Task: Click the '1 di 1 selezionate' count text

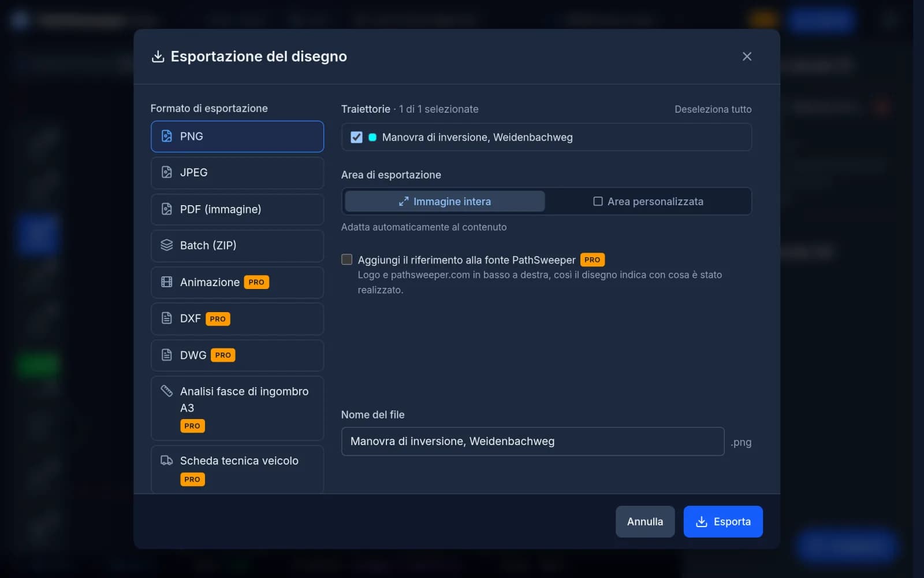Action: [439, 109]
